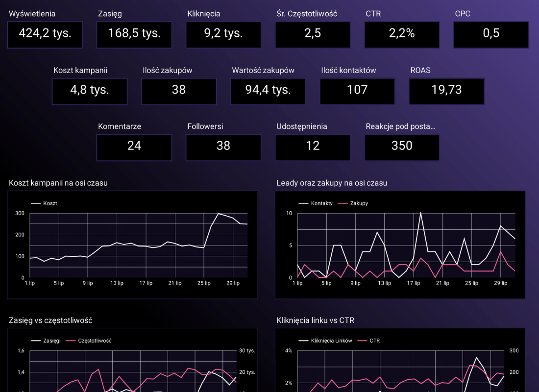539x392 pixels.
Task: Select the Udostępnienia scorecard showing 12
Action: [313, 147]
